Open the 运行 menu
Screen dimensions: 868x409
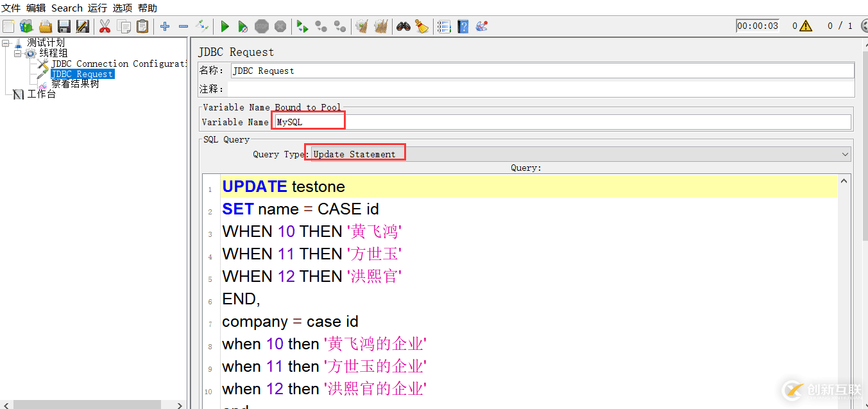point(98,8)
